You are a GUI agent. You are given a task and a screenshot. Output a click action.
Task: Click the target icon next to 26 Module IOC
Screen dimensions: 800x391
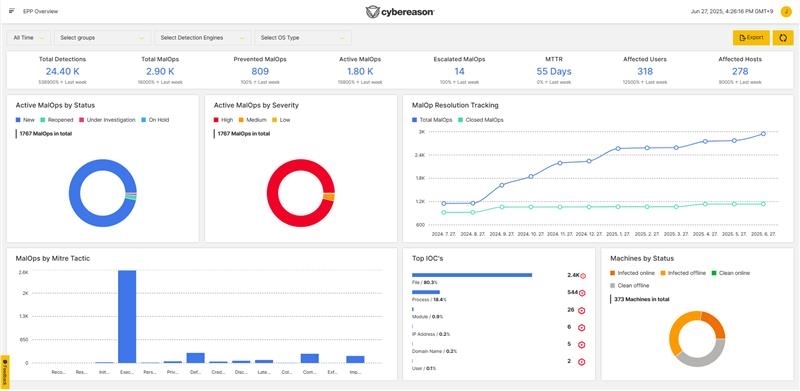click(581, 310)
